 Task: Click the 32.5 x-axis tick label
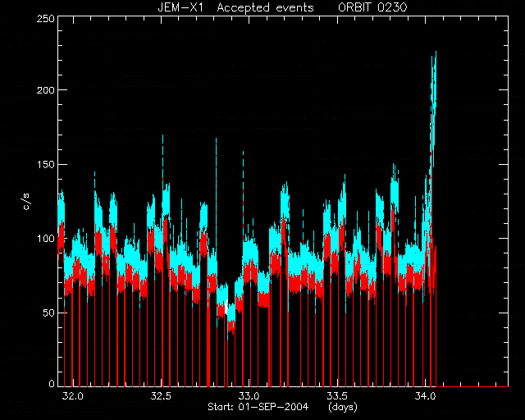162,396
